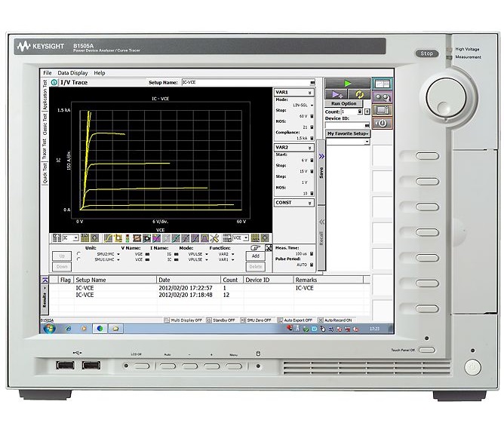Collapse the VAR2 panel

tap(309, 148)
